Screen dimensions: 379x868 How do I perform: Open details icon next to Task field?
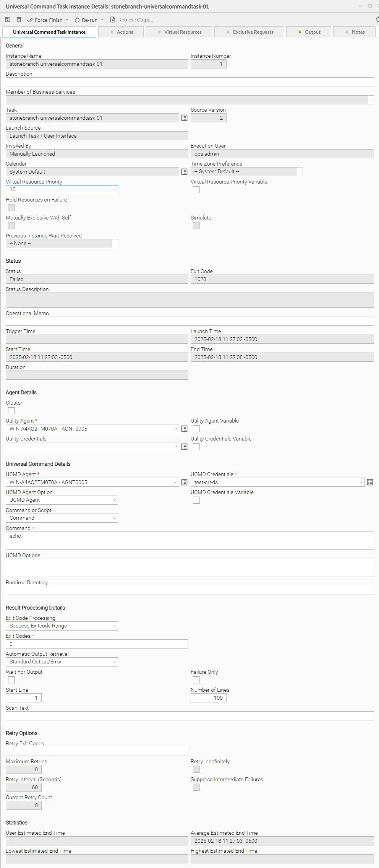click(184, 118)
